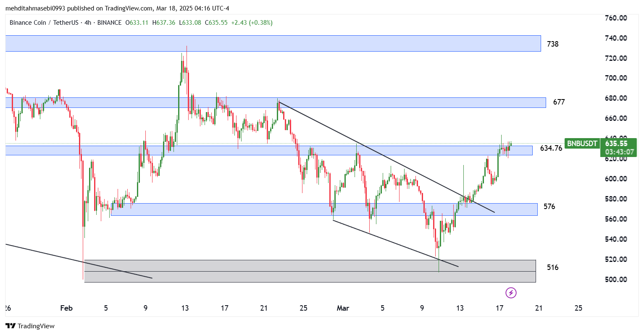Click the 738 zone label
The image size is (644, 335).
(x=553, y=44)
